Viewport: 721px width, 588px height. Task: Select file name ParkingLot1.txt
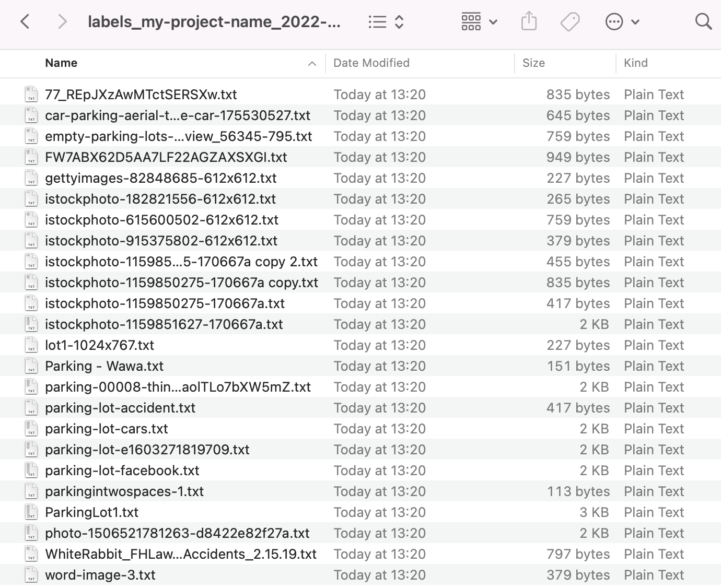[92, 512]
